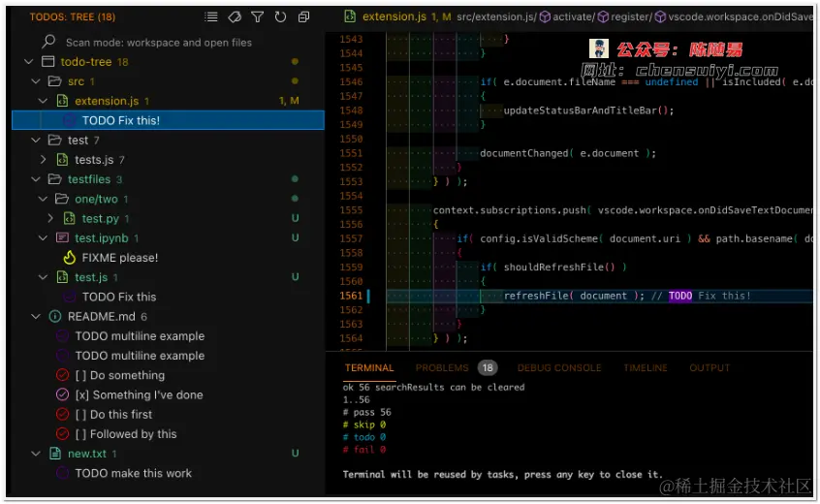Open the OUTPUT panel tab
The image size is (820, 504).
tap(710, 368)
